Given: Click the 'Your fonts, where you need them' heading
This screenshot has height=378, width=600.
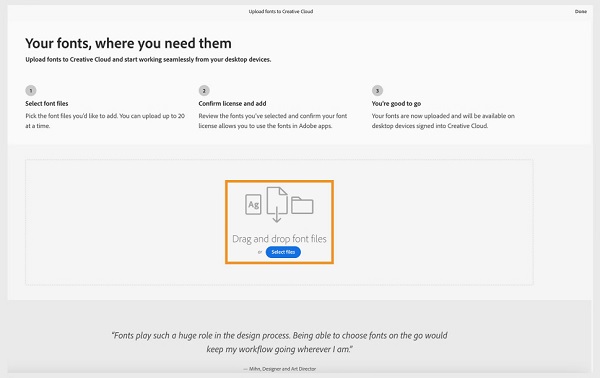Looking at the screenshot, I should [x=128, y=43].
